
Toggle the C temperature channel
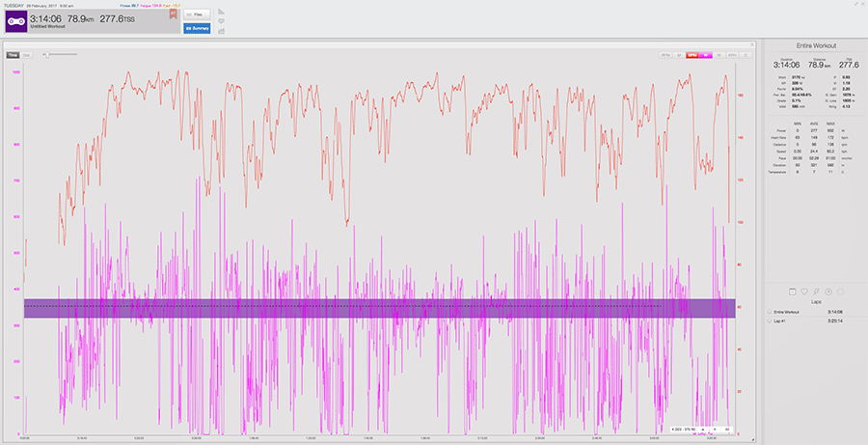tap(746, 55)
